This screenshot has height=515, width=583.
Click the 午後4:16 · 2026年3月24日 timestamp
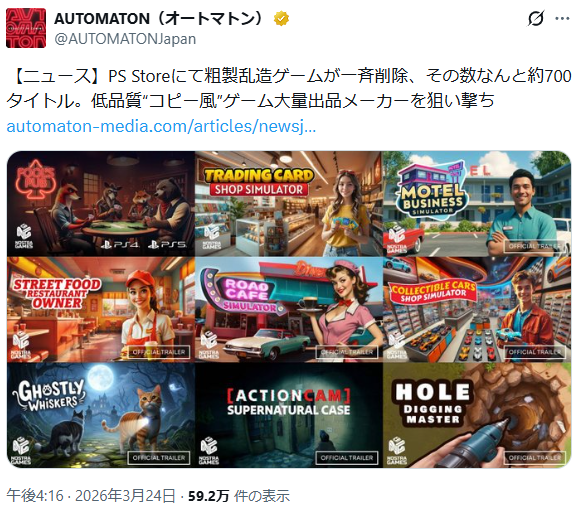tap(91, 496)
